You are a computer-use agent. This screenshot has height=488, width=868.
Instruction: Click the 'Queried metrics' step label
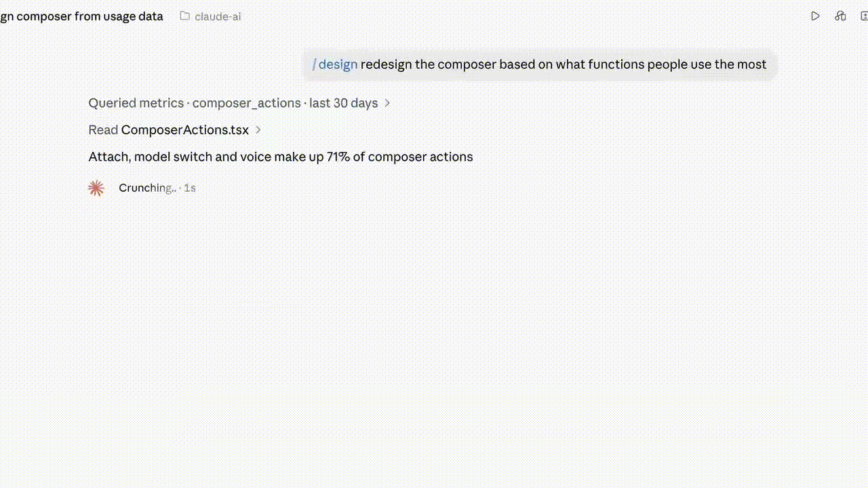pyautogui.click(x=136, y=103)
